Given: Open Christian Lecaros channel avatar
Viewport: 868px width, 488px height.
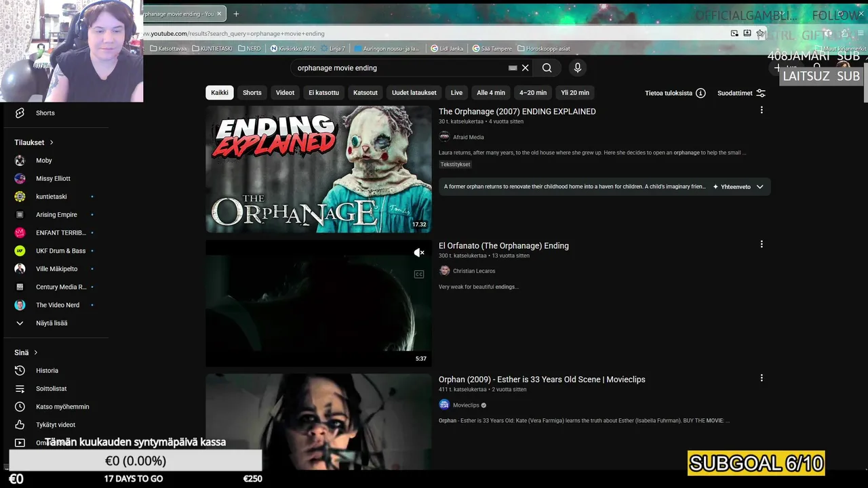Looking at the screenshot, I should [x=444, y=270].
